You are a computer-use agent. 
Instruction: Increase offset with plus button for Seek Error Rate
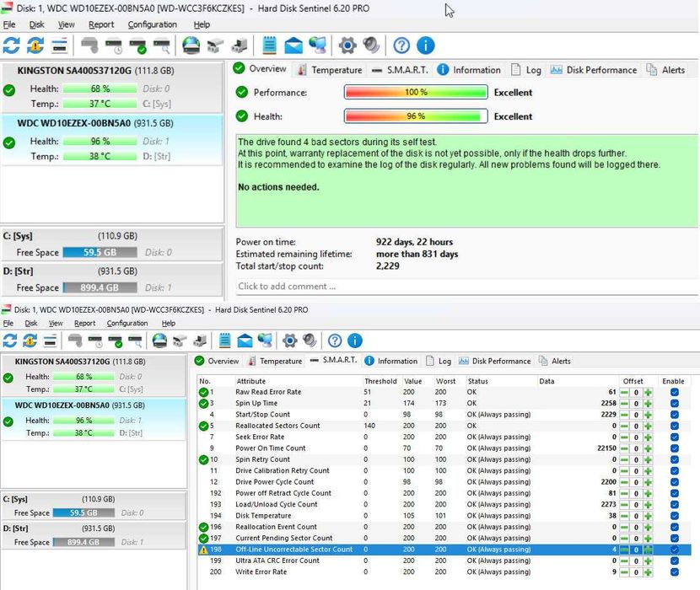pyautogui.click(x=648, y=437)
